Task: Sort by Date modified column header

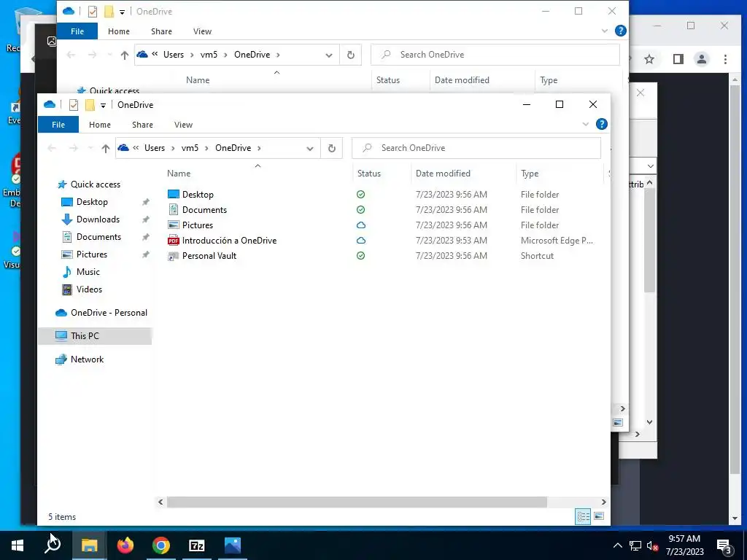Action: 443,174
